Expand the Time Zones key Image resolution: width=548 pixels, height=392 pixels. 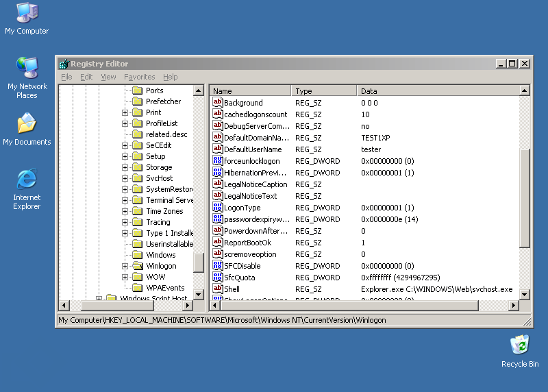coord(125,211)
